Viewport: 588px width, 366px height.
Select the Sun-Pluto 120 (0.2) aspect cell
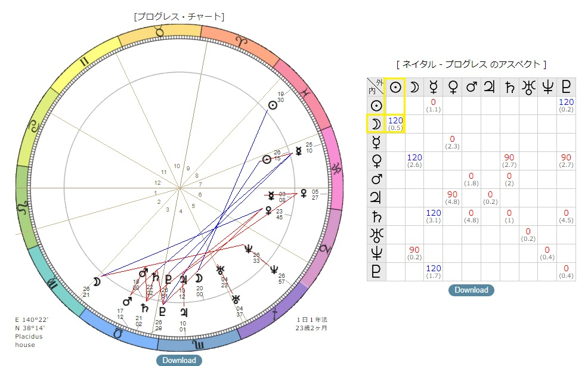[566, 106]
